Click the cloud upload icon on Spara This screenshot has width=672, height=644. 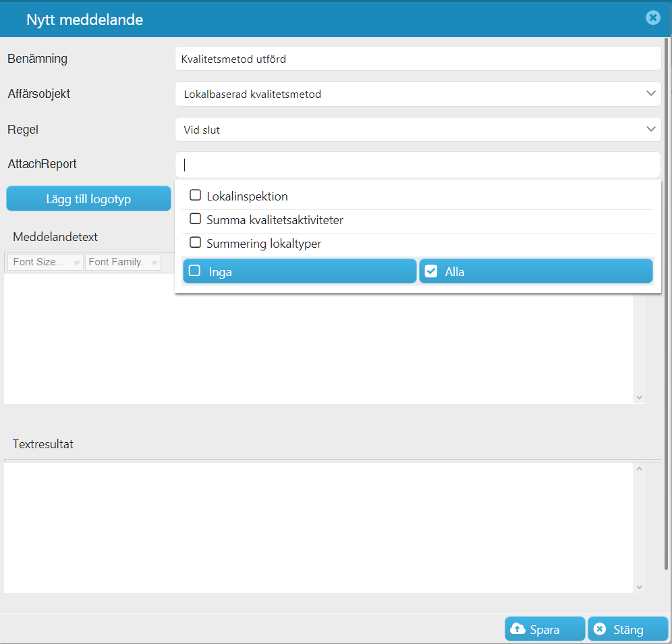point(517,628)
